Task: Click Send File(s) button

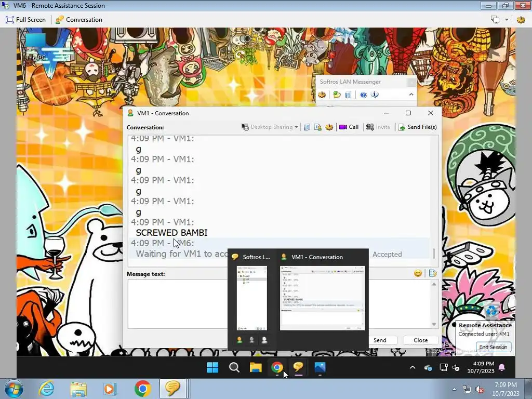Action: tap(417, 127)
